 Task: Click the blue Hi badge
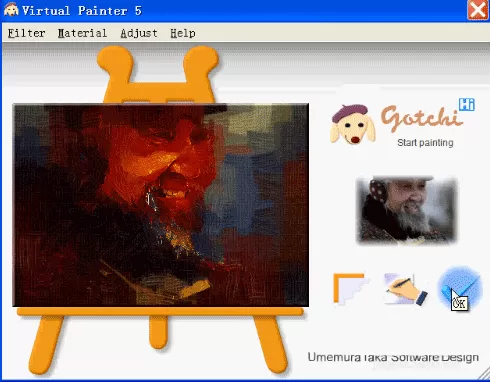click(x=467, y=105)
